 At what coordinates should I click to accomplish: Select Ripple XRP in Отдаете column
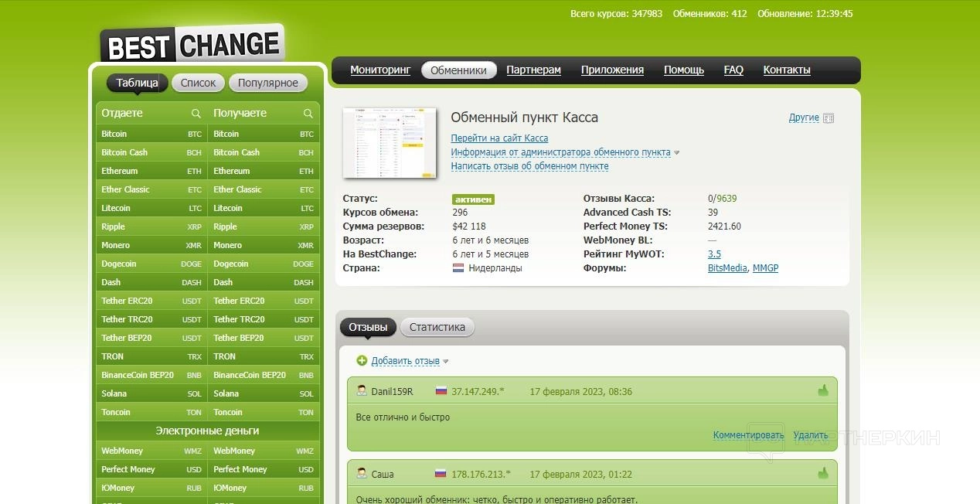151,226
